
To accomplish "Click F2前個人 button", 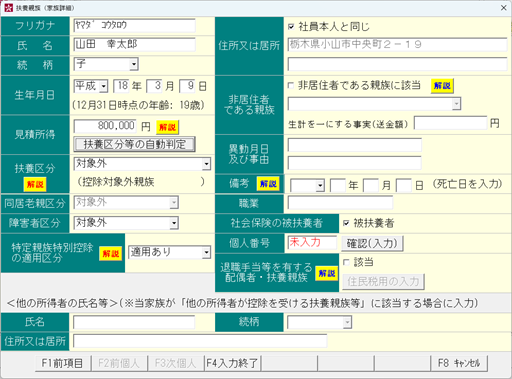I will coord(119,363).
